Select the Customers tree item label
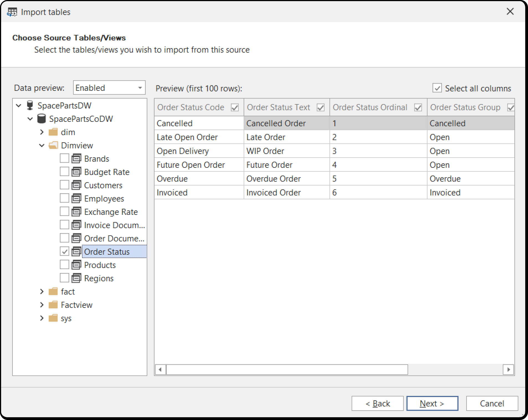This screenshot has width=528, height=420. pyautogui.click(x=103, y=185)
